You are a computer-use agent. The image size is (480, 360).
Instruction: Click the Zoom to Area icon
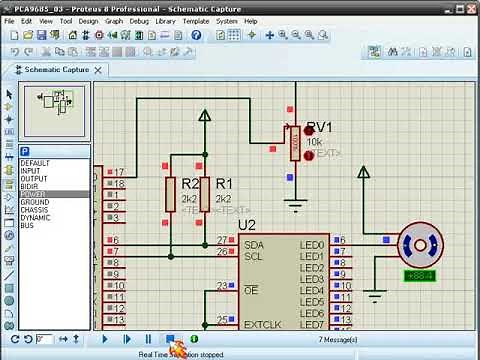click(x=323, y=35)
